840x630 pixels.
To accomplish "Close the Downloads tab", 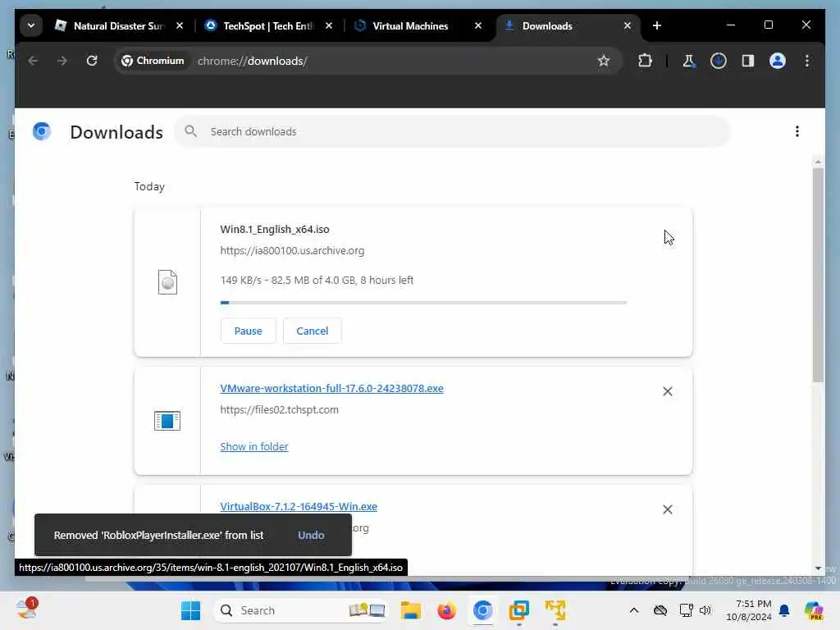I will (x=628, y=25).
